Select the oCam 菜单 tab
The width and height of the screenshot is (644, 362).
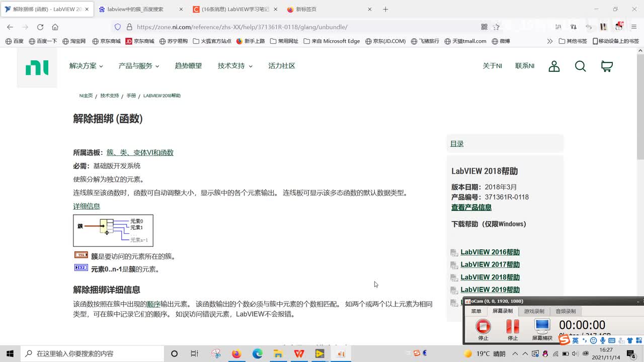476,311
